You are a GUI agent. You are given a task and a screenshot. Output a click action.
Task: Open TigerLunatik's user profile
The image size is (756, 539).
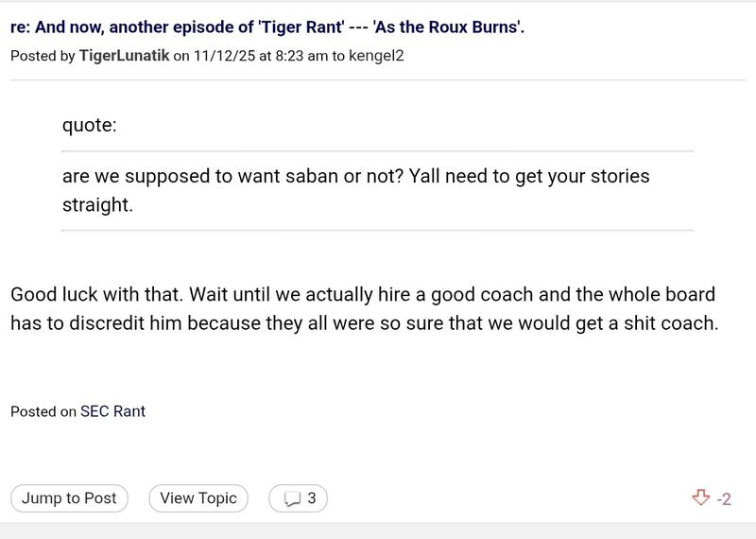click(124, 56)
